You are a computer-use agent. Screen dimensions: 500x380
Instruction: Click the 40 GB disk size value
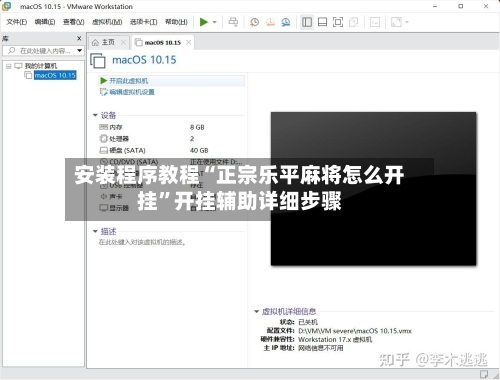[199, 150]
